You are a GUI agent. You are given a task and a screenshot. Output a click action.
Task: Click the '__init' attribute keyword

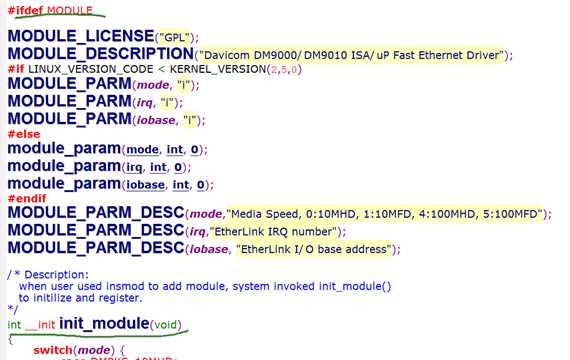[40, 324]
